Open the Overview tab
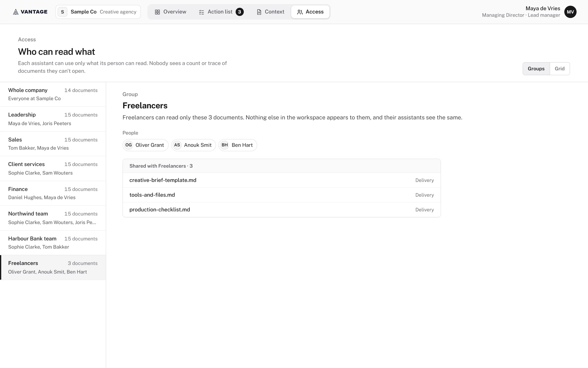Viewport: 588px width, 368px height. 170,12
